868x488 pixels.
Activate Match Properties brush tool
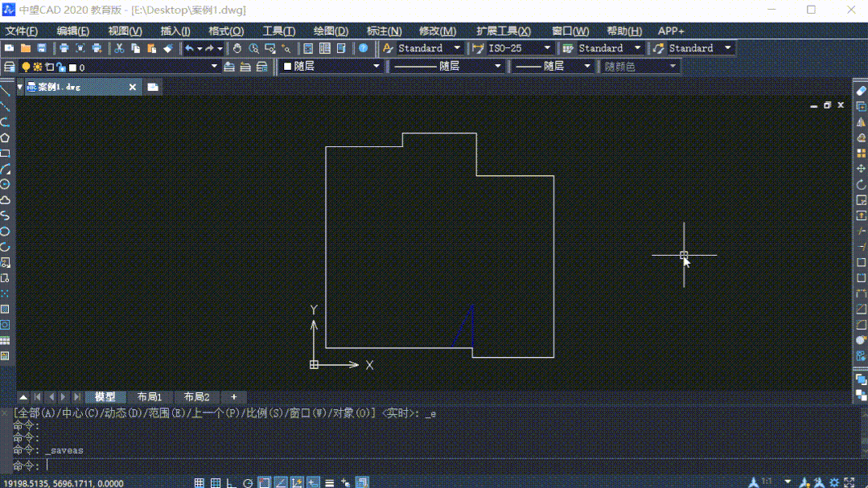[168, 49]
